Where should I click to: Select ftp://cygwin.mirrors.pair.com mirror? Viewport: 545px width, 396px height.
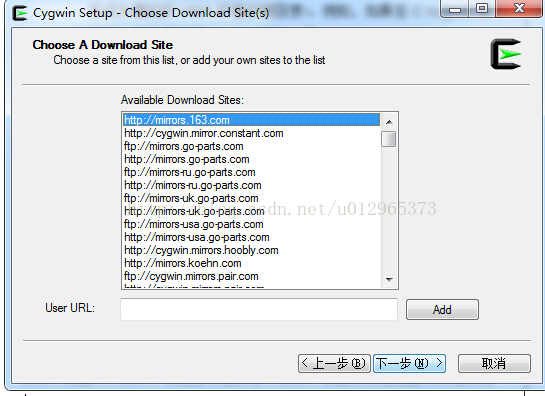click(251, 276)
